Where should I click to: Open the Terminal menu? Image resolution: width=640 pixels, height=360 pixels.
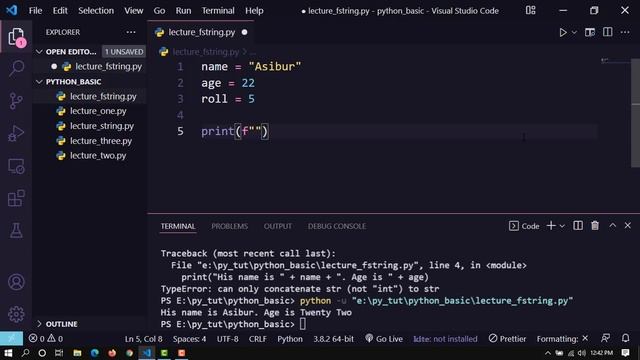[218, 11]
